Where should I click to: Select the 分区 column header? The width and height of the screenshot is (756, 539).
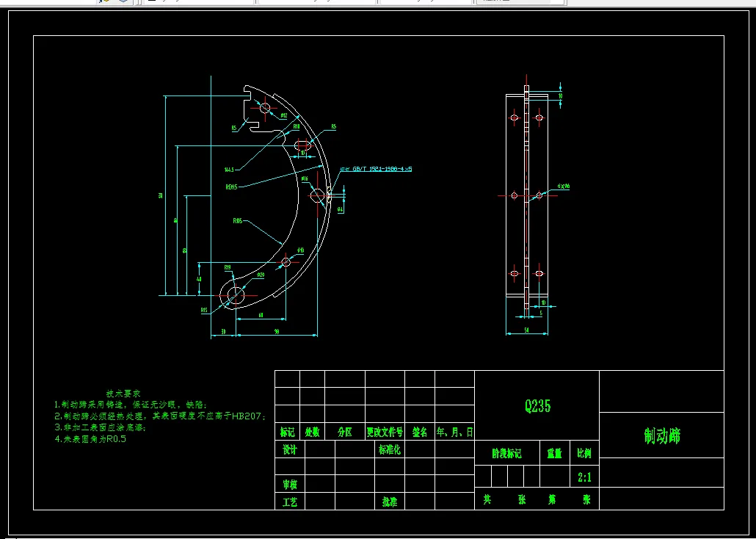pos(345,433)
